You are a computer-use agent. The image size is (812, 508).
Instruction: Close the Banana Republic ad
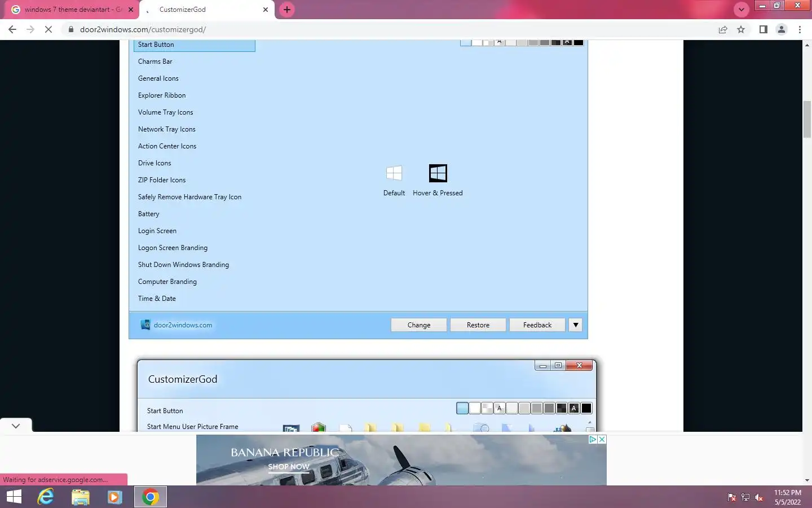pos(602,439)
